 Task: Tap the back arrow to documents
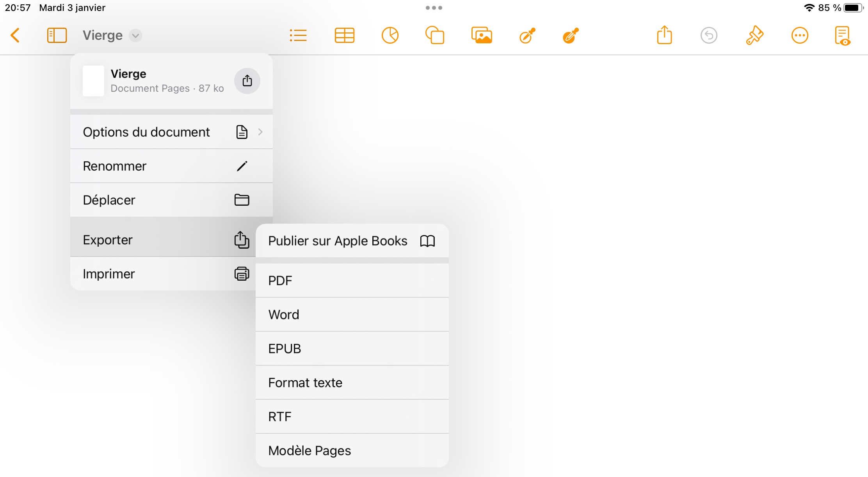(x=15, y=36)
